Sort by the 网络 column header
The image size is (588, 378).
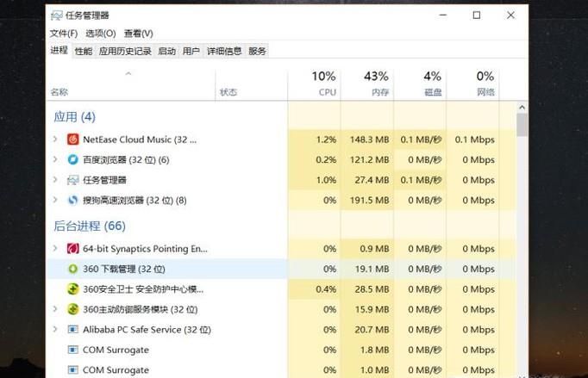click(472, 85)
